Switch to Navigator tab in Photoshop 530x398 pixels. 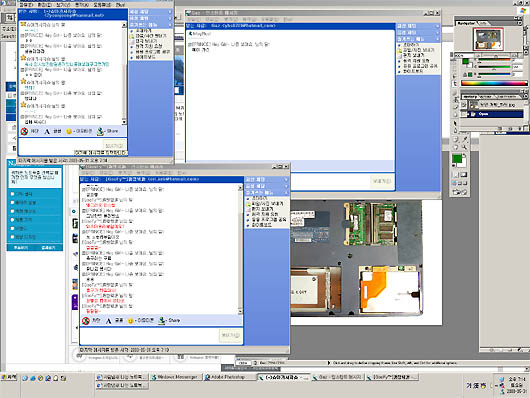pos(466,23)
